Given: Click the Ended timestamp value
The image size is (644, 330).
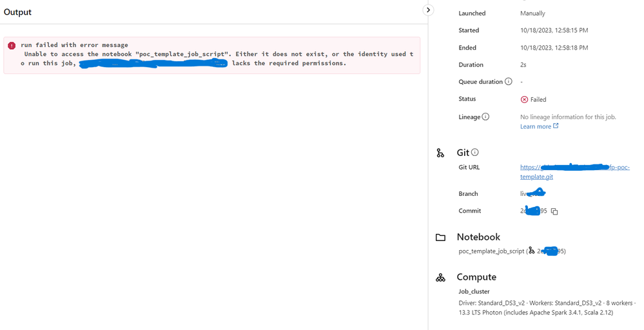Looking at the screenshot, I should 554,48.
